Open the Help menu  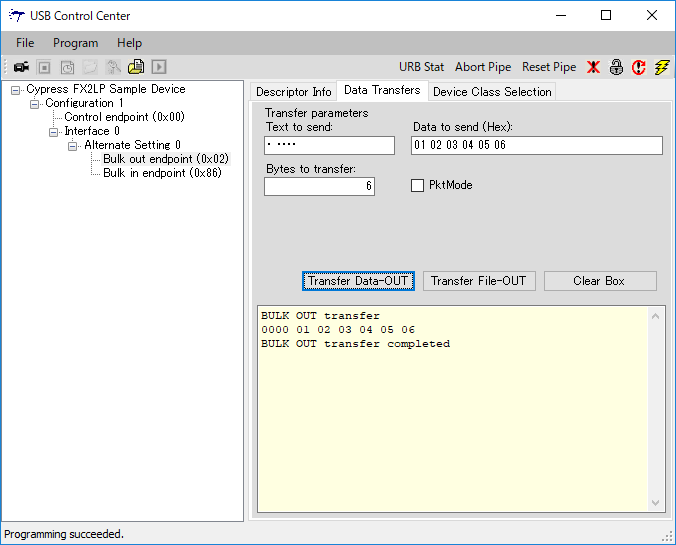[x=129, y=43]
